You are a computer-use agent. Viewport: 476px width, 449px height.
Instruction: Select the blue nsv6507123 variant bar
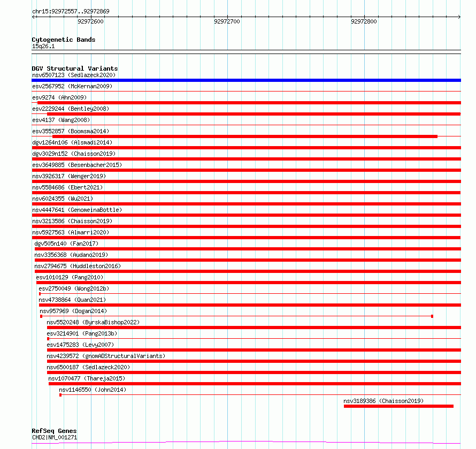[x=246, y=80]
